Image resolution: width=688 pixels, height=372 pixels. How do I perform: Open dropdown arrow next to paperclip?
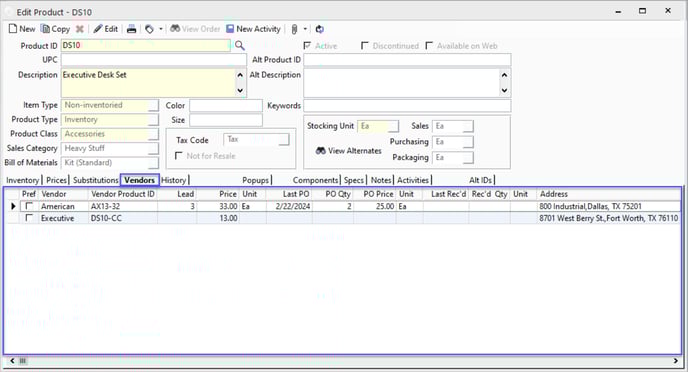305,29
